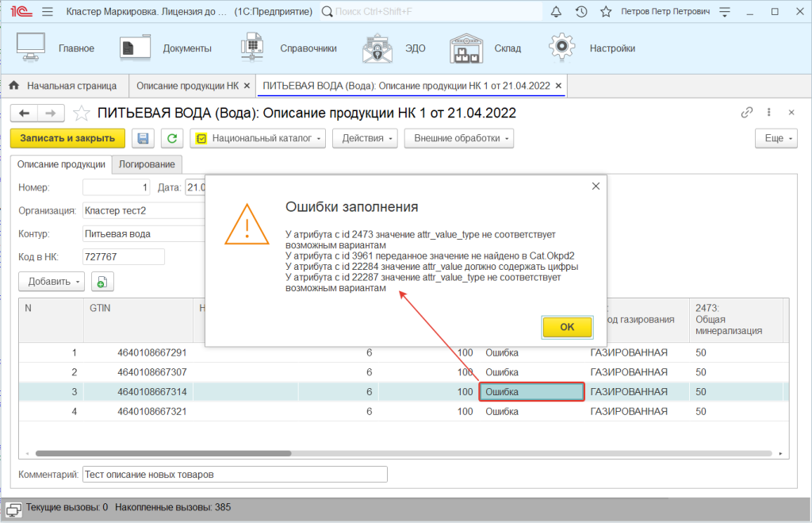
Task: Click the forward navigation arrow
Action: (x=50, y=113)
